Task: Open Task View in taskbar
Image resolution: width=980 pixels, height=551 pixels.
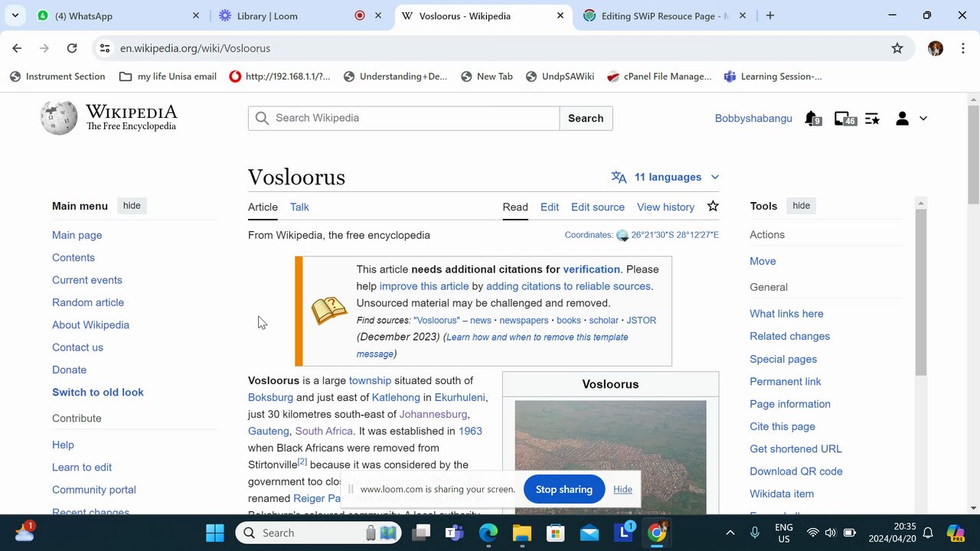Action: pyautogui.click(x=421, y=533)
